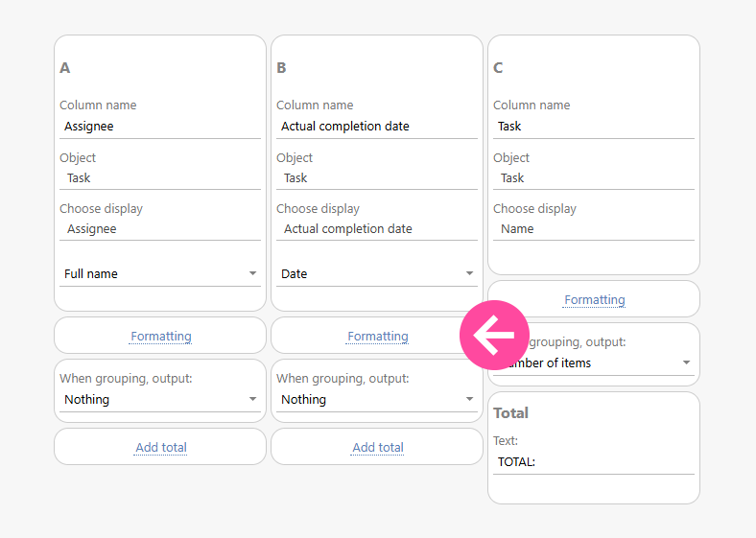
Task: Click the pink left-arrow icon
Action: click(x=494, y=335)
